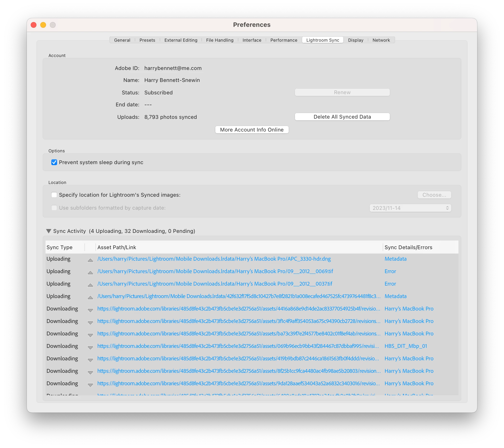
Task: Click download arrow icon for asset 8f25b1cc9fca4480
Action: point(90,372)
